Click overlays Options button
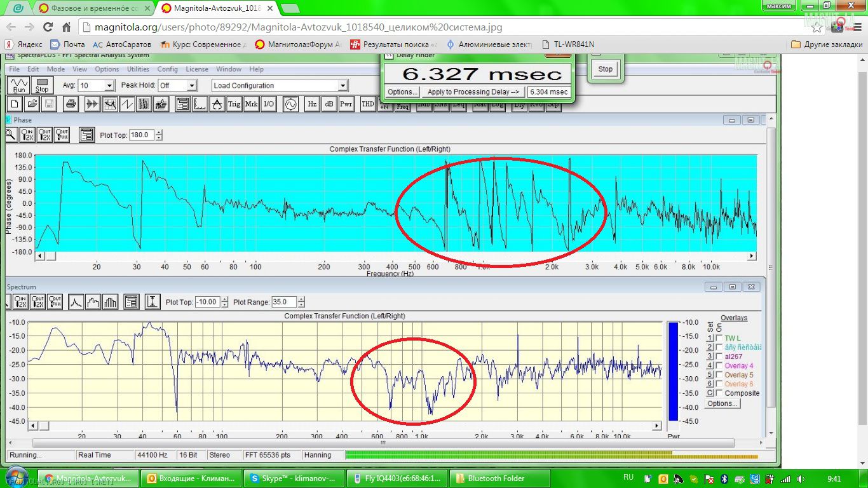 [722, 403]
